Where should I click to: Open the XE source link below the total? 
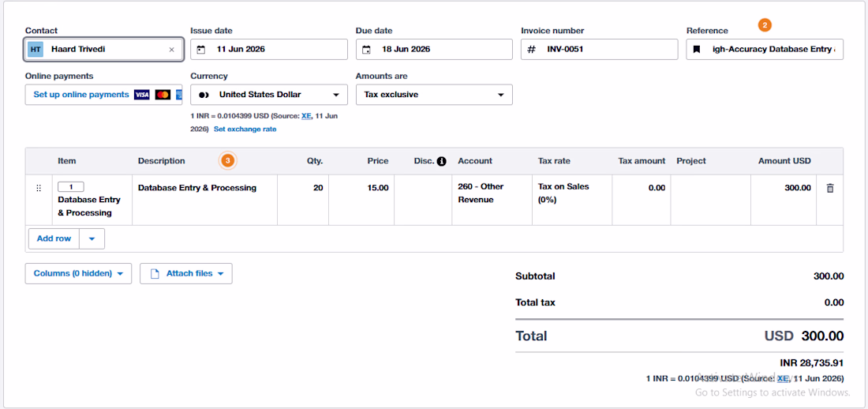coord(782,378)
